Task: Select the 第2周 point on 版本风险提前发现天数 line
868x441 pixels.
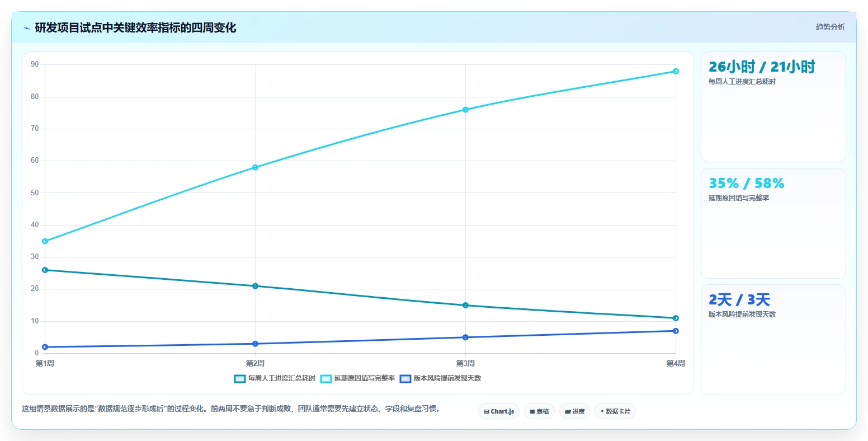Action: click(255, 344)
